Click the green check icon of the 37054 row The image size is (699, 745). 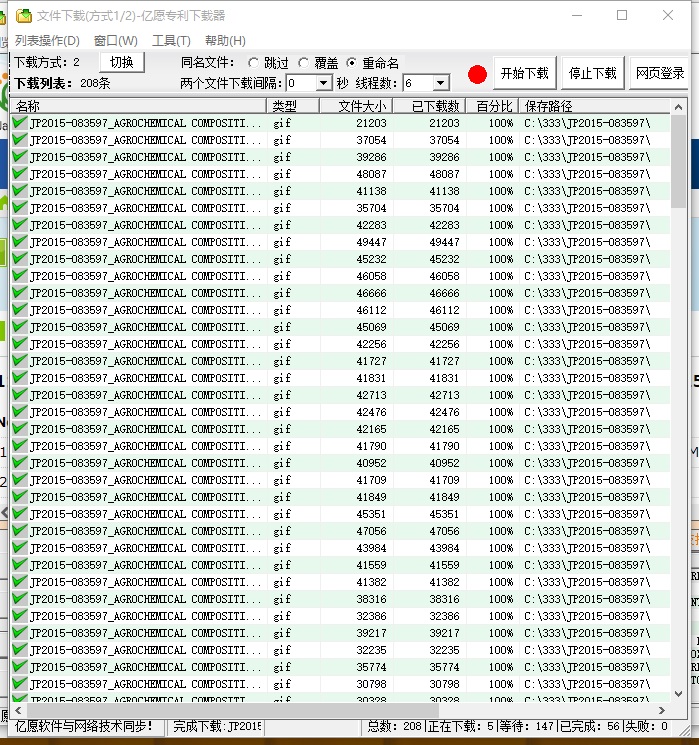click(x=20, y=140)
